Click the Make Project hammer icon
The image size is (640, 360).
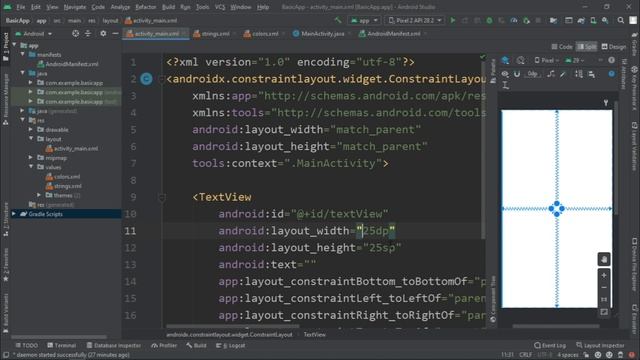tap(338, 20)
